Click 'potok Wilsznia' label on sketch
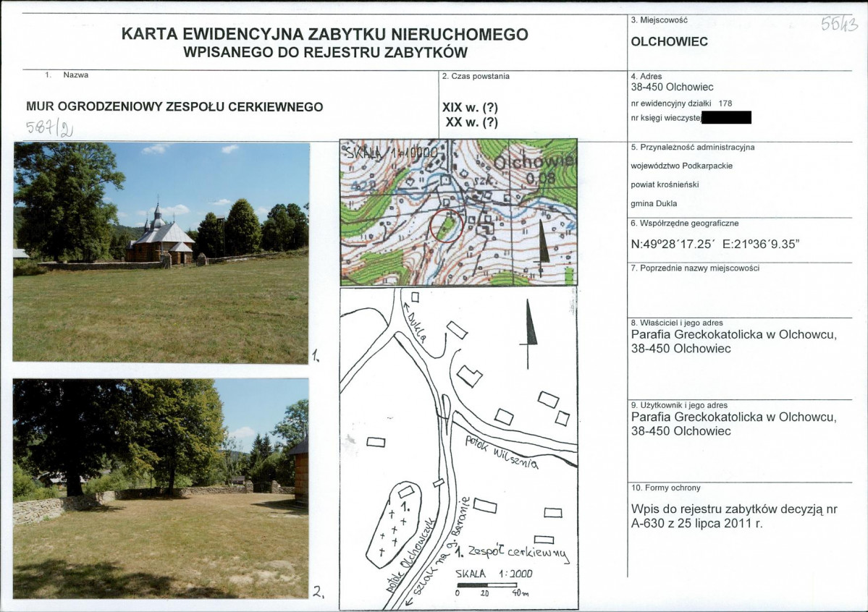Viewport: 868px width, 612px height. pyautogui.click(x=501, y=453)
